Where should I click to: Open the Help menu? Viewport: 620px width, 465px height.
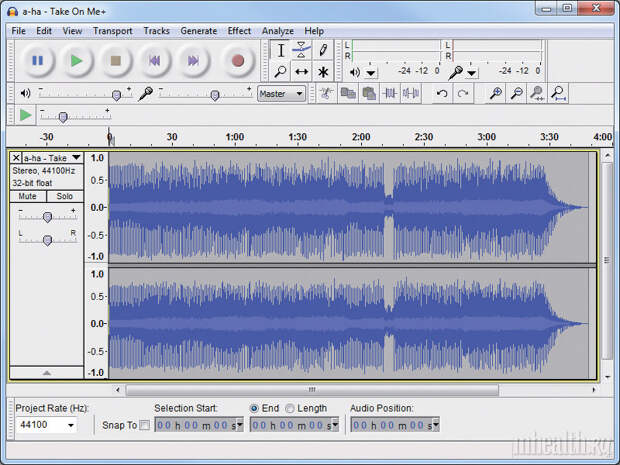tap(314, 31)
